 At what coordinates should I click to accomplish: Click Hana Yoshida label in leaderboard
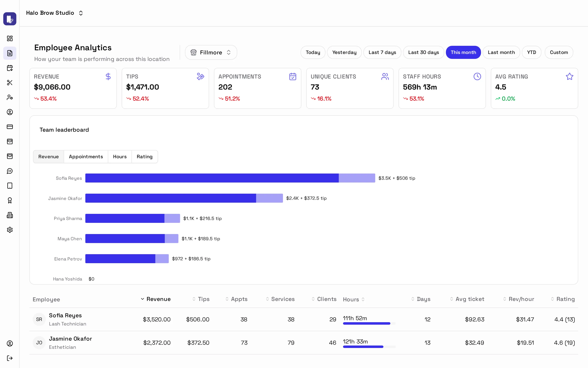pyautogui.click(x=68, y=279)
